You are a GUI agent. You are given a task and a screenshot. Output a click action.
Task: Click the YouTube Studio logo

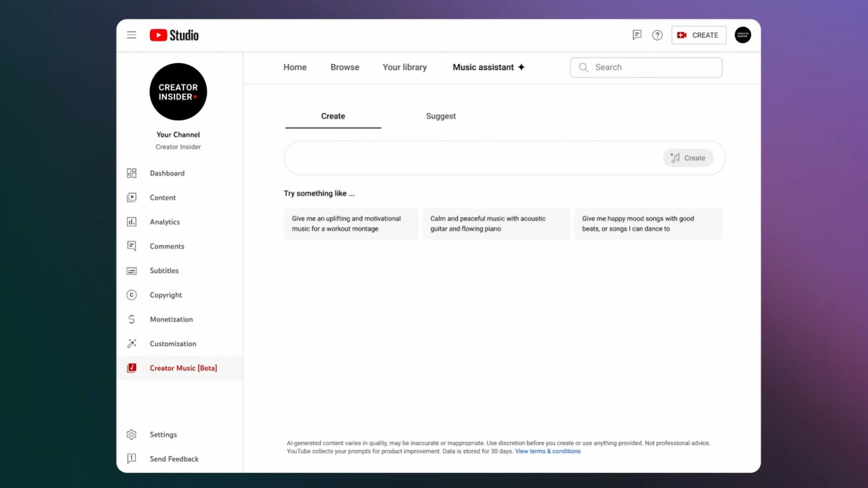click(x=174, y=35)
